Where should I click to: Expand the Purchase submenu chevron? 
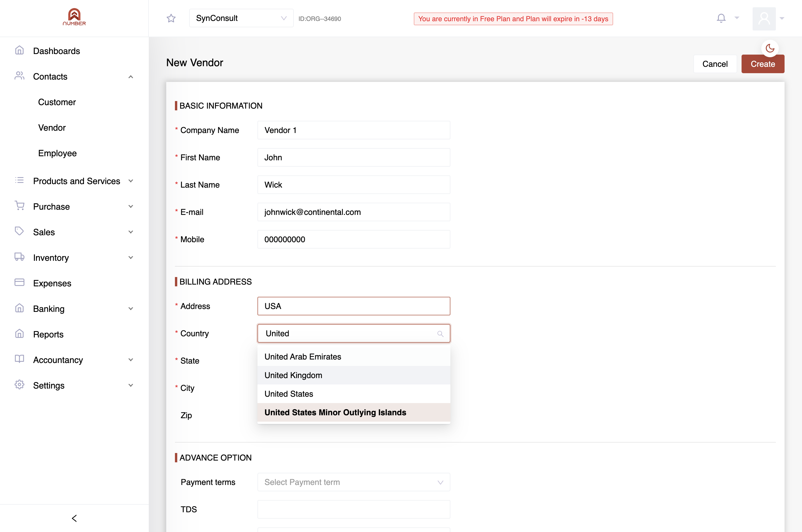tap(131, 207)
